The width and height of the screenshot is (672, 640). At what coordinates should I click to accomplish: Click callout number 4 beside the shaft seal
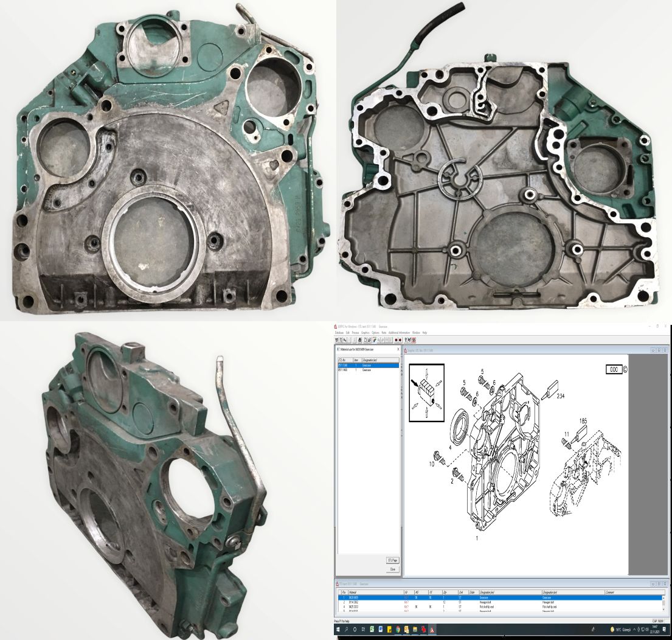pyautogui.click(x=450, y=448)
